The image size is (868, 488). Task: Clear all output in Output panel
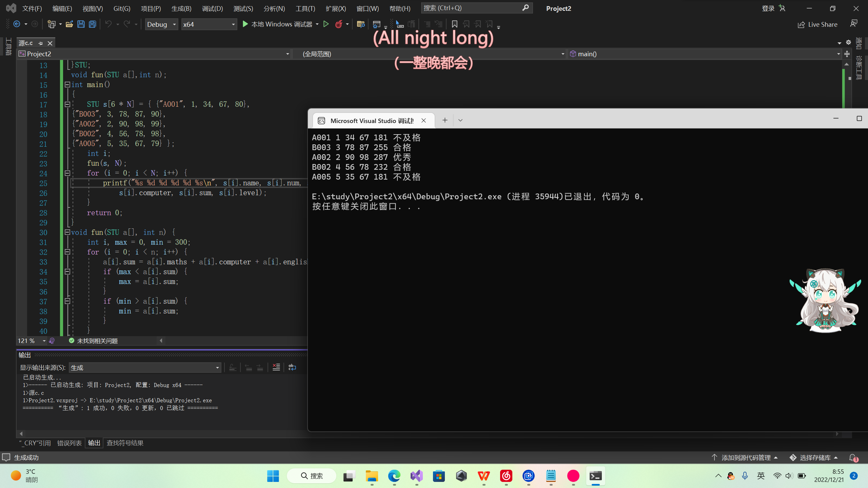click(276, 367)
